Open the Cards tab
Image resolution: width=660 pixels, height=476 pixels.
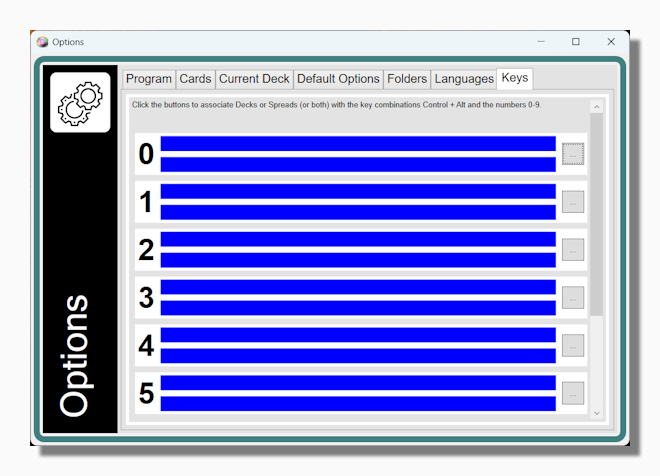tap(195, 79)
